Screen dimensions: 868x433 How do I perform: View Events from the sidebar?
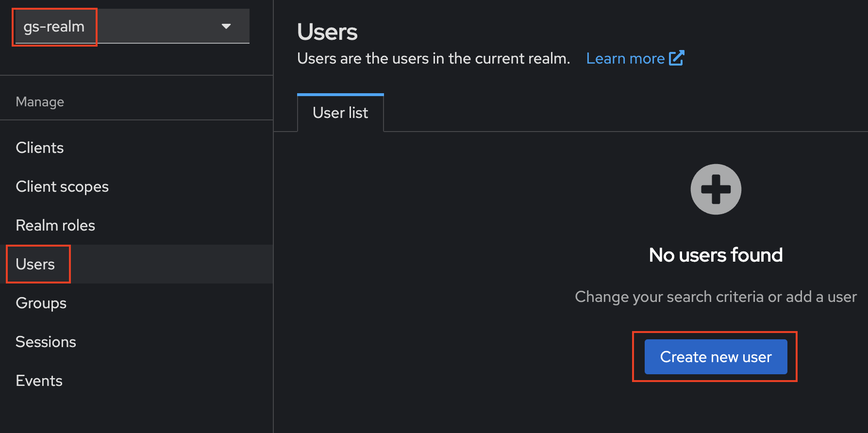(x=39, y=381)
